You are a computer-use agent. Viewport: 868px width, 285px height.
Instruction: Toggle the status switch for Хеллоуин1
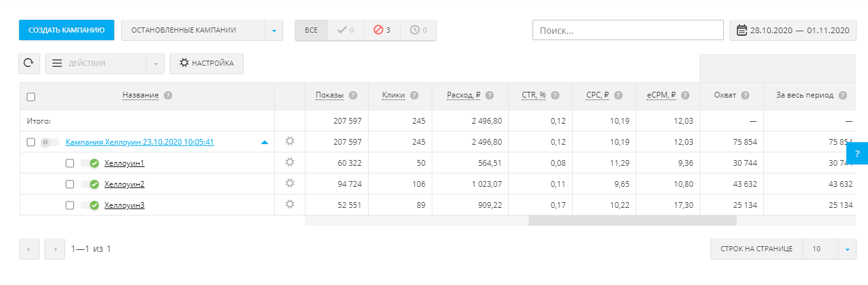pos(89,163)
